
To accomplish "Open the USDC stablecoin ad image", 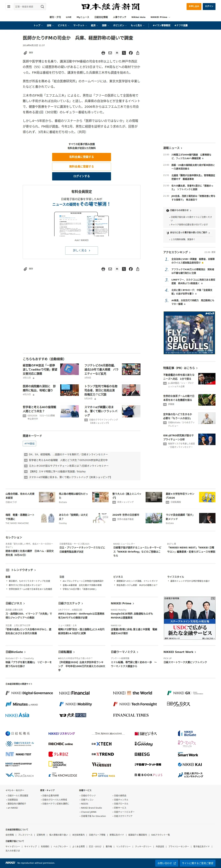I will click(x=189, y=618).
